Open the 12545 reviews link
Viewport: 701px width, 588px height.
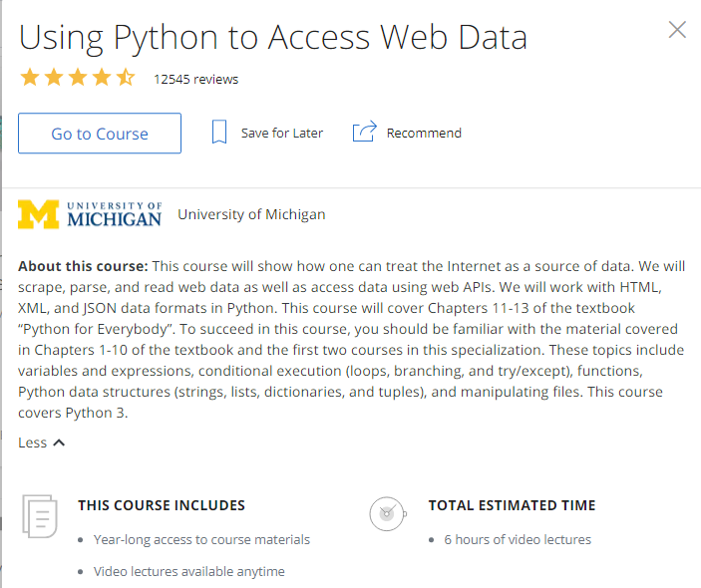pos(195,80)
